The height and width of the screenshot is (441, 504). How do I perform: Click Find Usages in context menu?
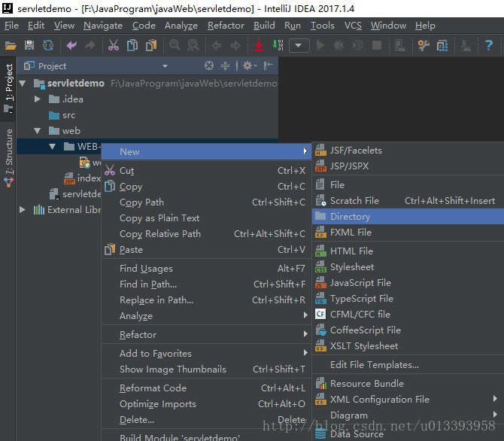point(206,268)
